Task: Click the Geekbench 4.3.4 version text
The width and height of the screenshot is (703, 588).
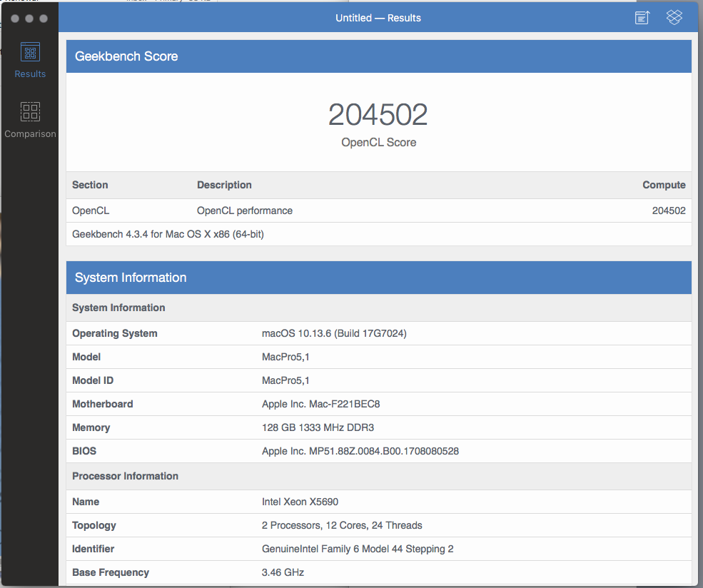Action: 168,234
